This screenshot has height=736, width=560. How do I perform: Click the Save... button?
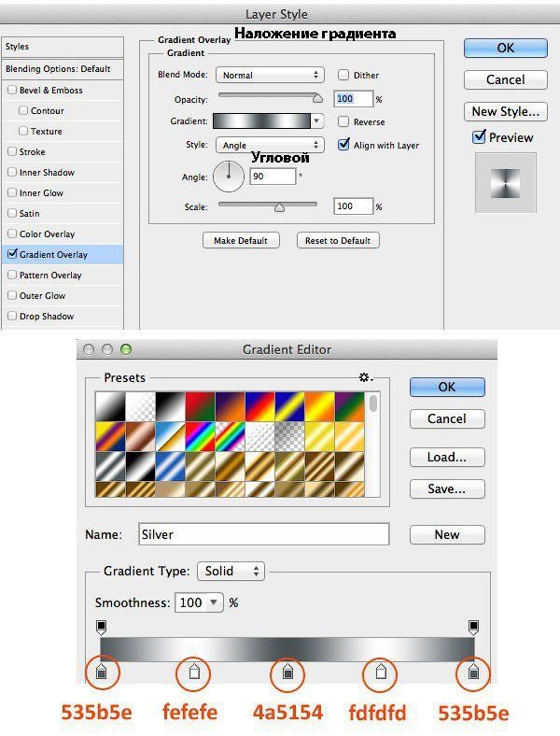pyautogui.click(x=447, y=489)
